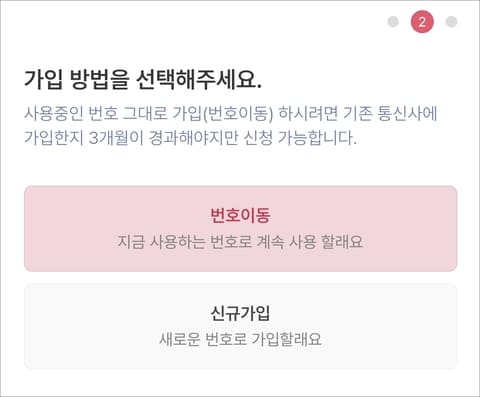480x397 pixels.
Task: Click the word '선택해주세요.' in the heading
Action: click(199, 80)
